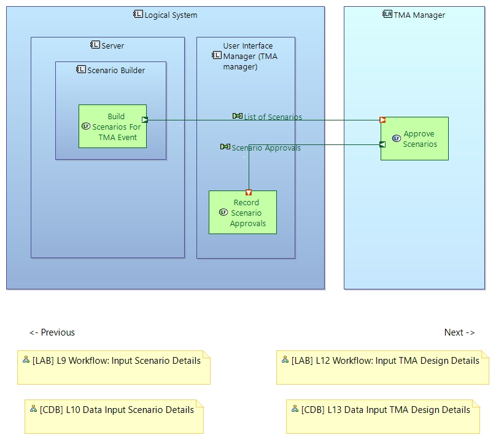504x440 pixels.
Task: Click the List of Scenarios exchange icon
Action: [238, 116]
